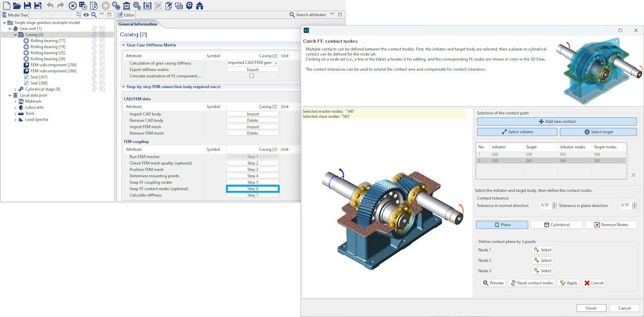
Task: Click the New file icon in toolbar
Action: pyautogui.click(x=6, y=6)
